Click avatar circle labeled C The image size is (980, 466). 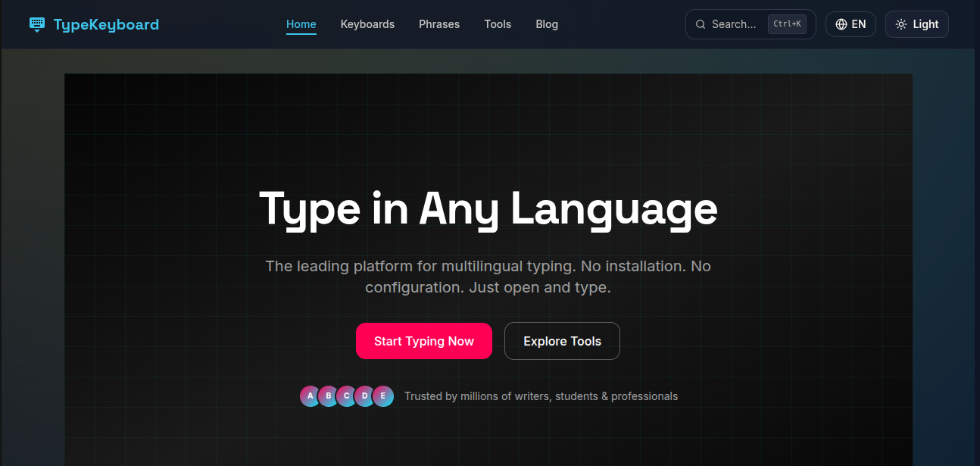[347, 396]
